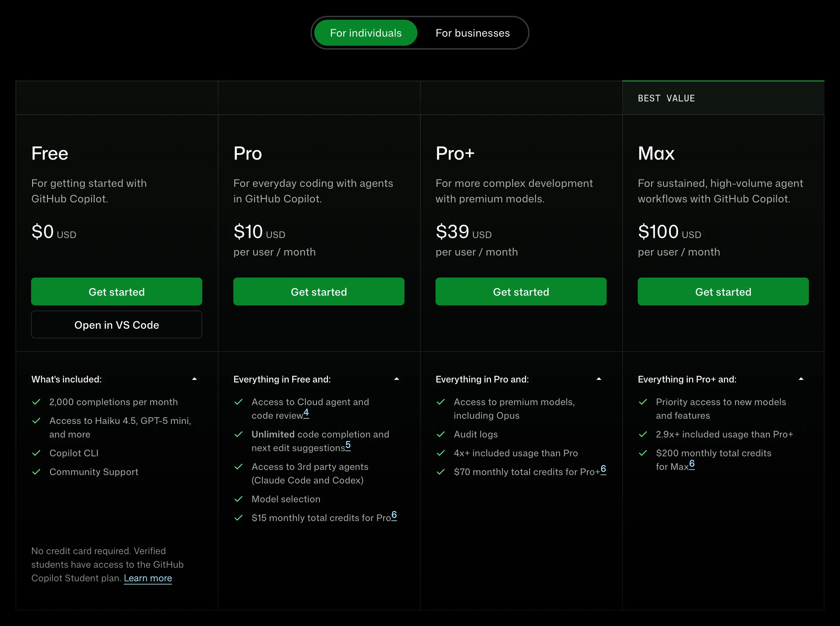Click the checkmark beside Audit logs
This screenshot has height=626, width=840.
click(441, 434)
